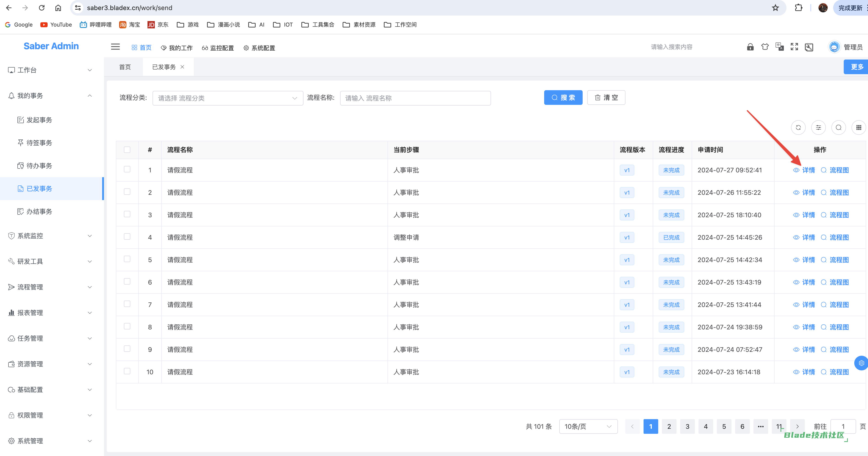Viewport: 868px width, 456px height.
Task: Expand the 流程管理 sidebar menu
Action: [x=52, y=287]
